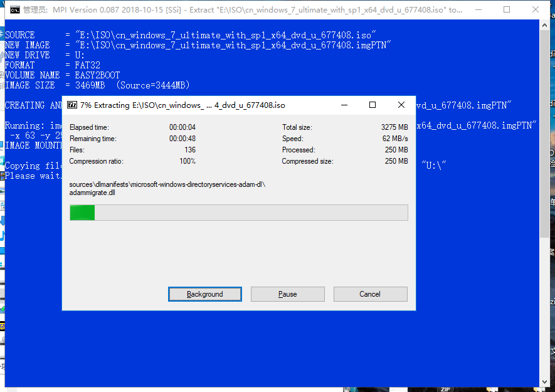Image resolution: width=555 pixels, height=392 pixels.
Task: Minimize the 7-Zip extracting dialog
Action: tap(344, 105)
